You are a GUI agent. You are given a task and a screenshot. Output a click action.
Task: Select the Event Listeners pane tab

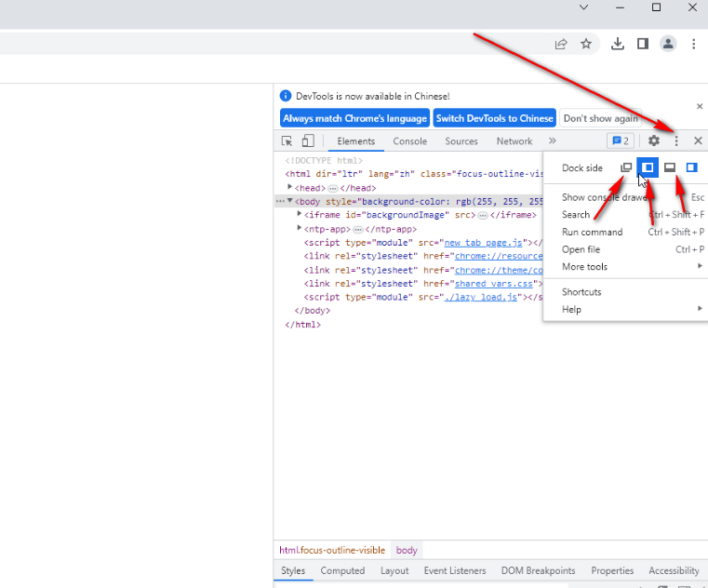(x=455, y=571)
